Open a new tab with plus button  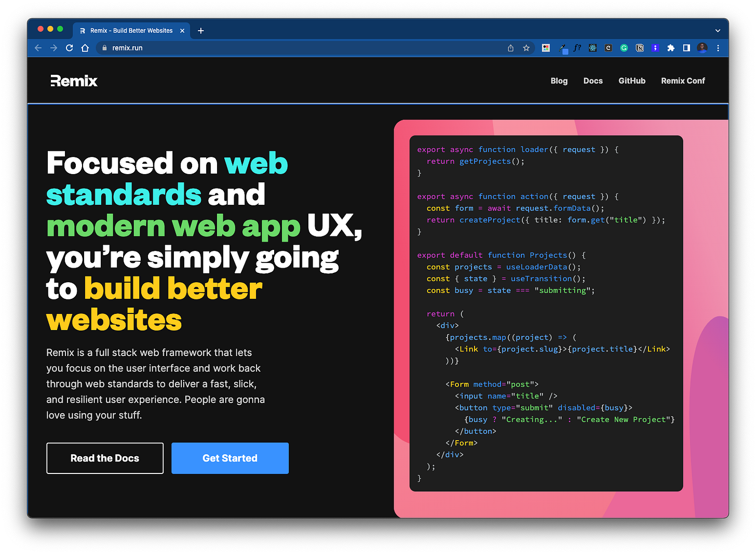tap(201, 31)
